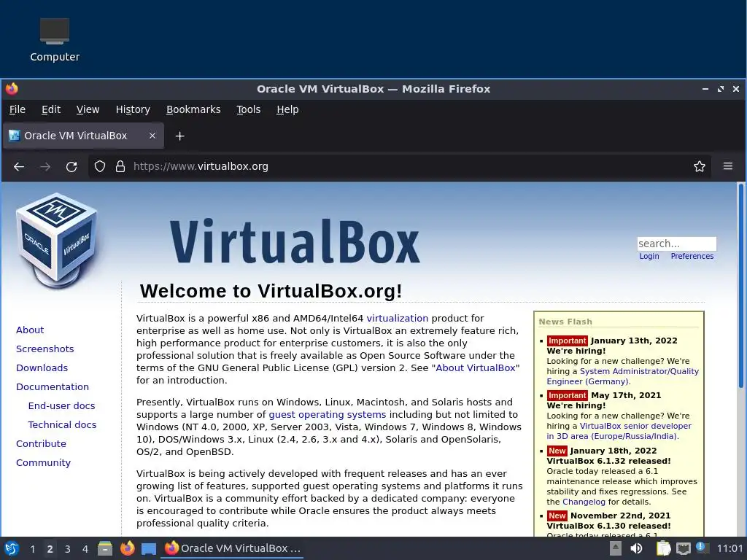Open the Contribute sidebar link
The image size is (747, 560).
click(41, 444)
